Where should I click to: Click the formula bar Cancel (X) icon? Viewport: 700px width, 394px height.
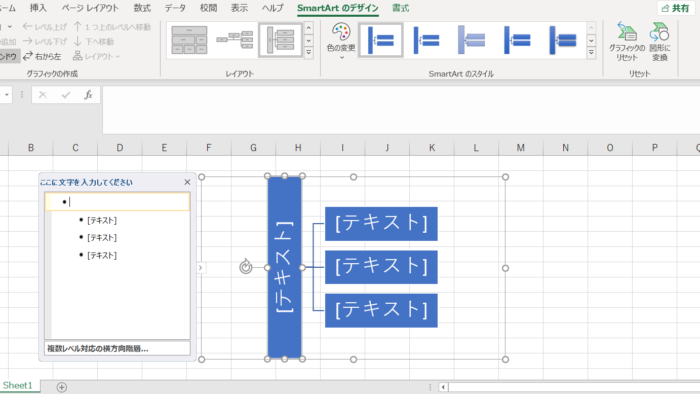pyautogui.click(x=42, y=95)
